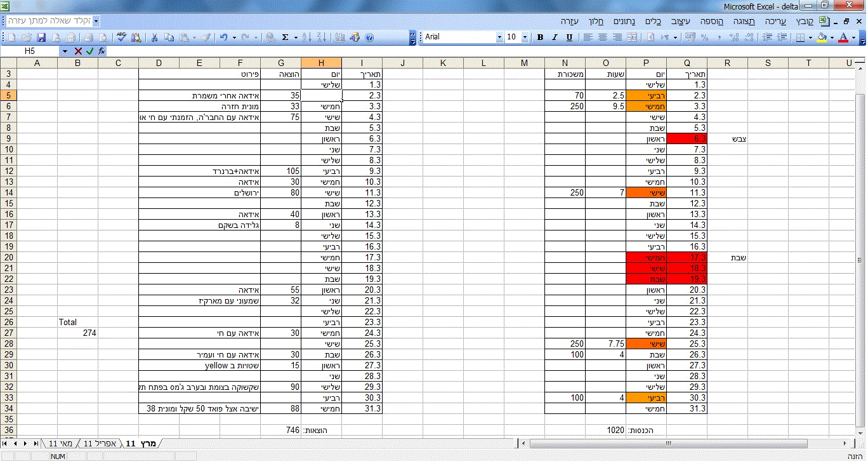Open the Arial font name dropdown
This screenshot has height=461, width=868.
(499, 37)
